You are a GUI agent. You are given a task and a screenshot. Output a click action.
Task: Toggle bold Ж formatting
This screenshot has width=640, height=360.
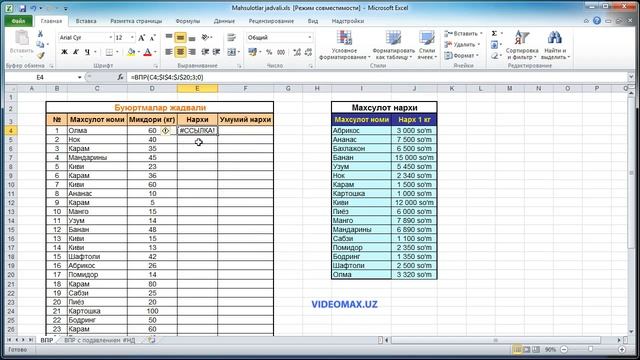[x=64, y=52]
